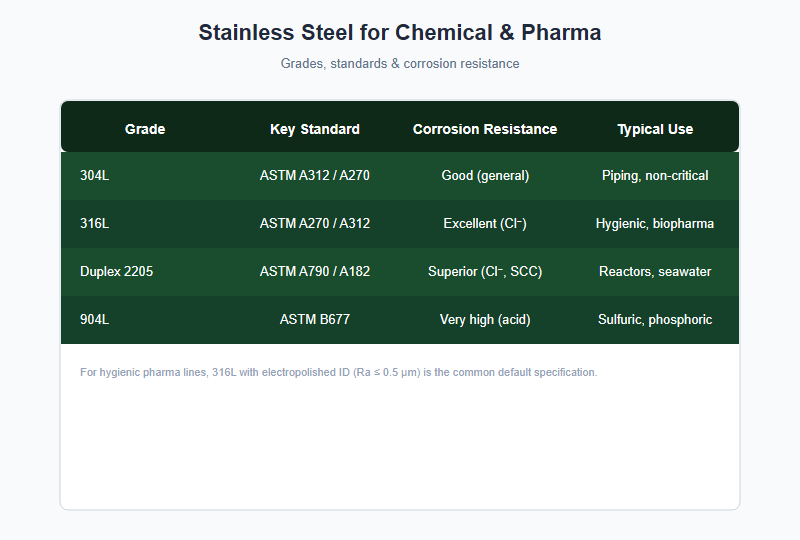Select the 'Sulfuric, phosphoric' cell
800x540 pixels.
click(655, 320)
